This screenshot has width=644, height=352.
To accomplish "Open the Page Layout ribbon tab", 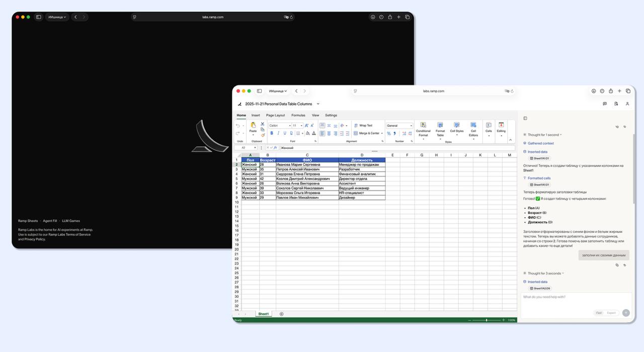I will [x=276, y=115].
